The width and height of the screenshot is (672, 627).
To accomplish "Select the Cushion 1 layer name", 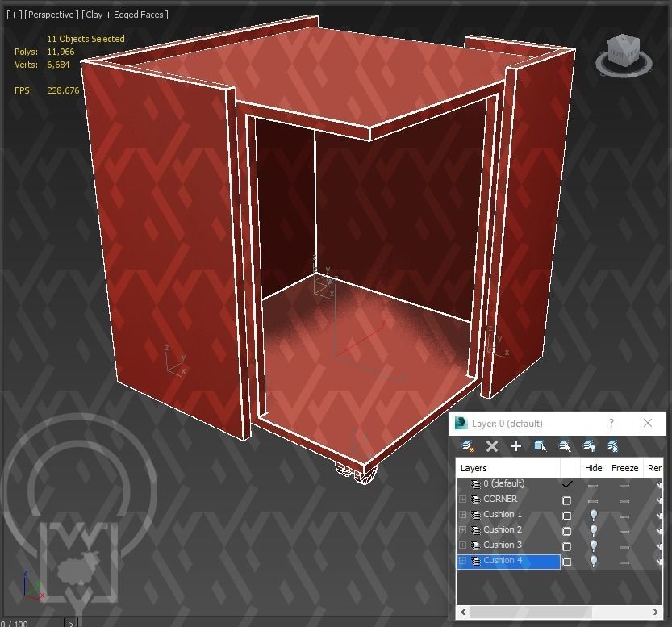I will click(503, 514).
